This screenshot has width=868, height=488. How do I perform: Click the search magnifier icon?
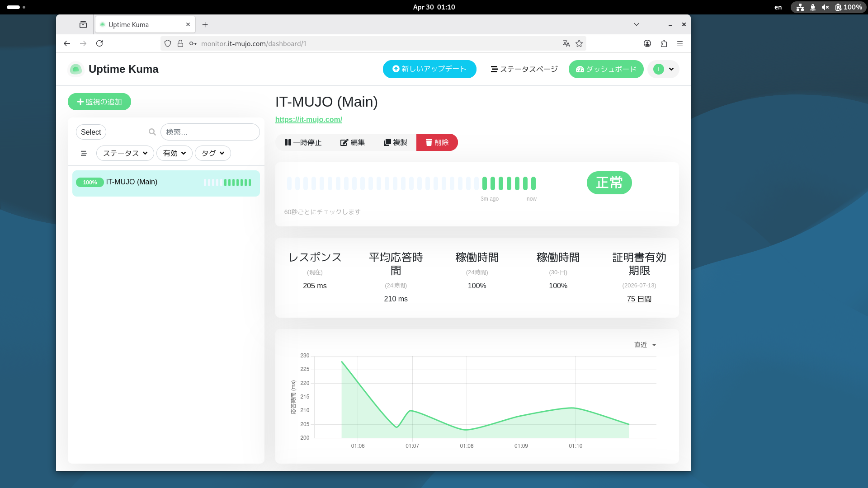tap(152, 132)
